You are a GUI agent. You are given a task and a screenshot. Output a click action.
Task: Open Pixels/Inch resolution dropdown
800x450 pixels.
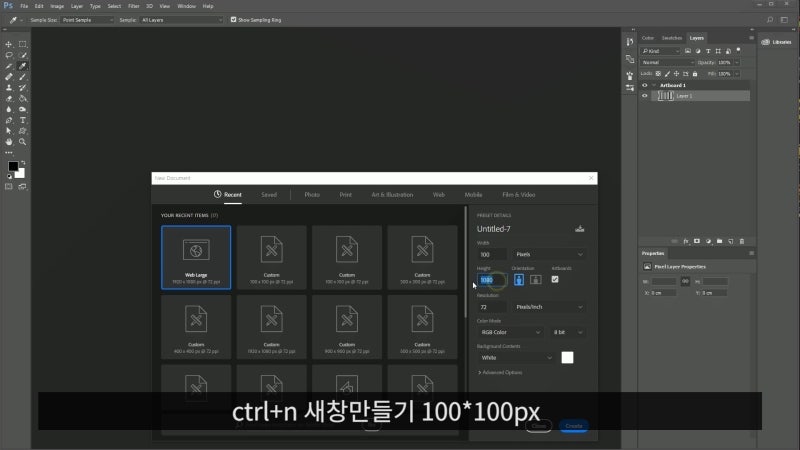tap(549, 307)
